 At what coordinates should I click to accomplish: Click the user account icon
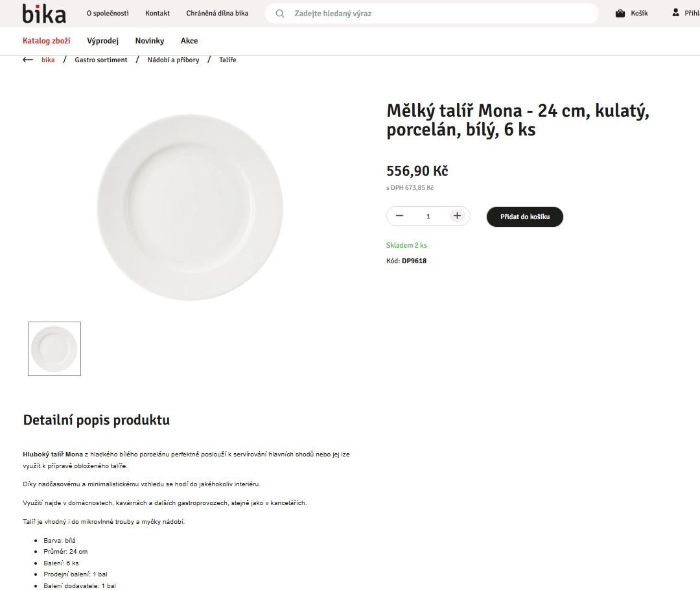click(675, 13)
